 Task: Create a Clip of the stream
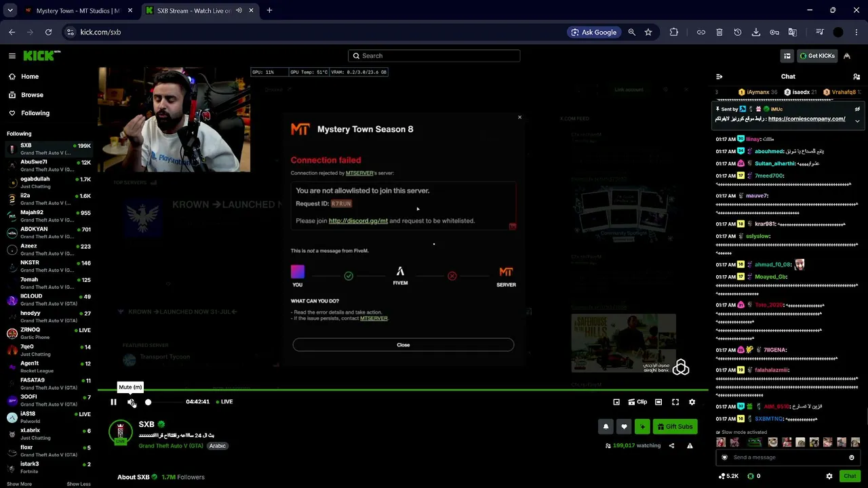(x=637, y=402)
